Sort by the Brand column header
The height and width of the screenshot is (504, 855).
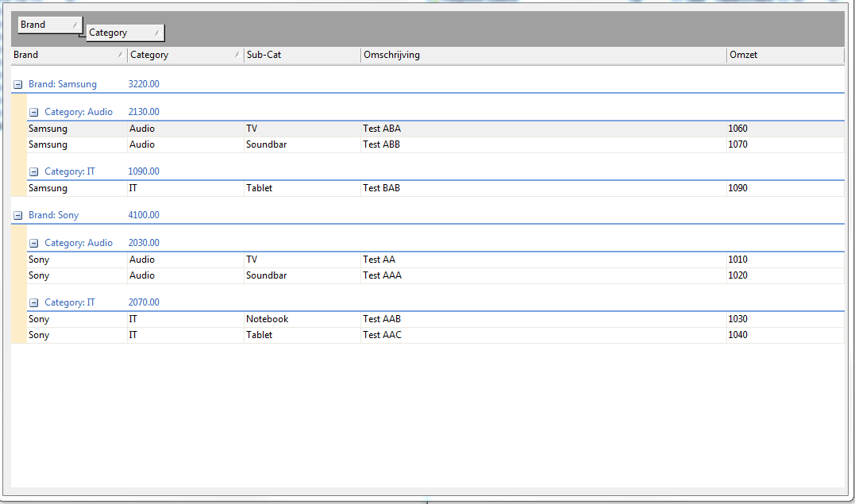(x=68, y=55)
